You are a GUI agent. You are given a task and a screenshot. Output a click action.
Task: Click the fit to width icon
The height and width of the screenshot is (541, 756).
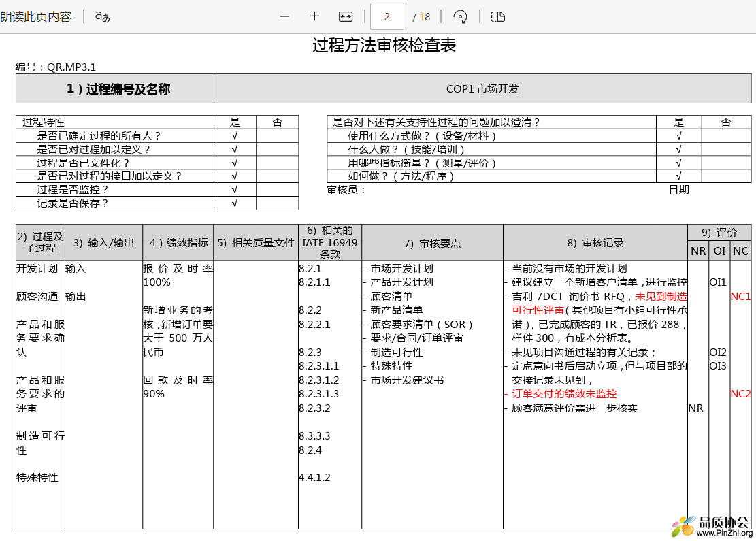coord(346,17)
